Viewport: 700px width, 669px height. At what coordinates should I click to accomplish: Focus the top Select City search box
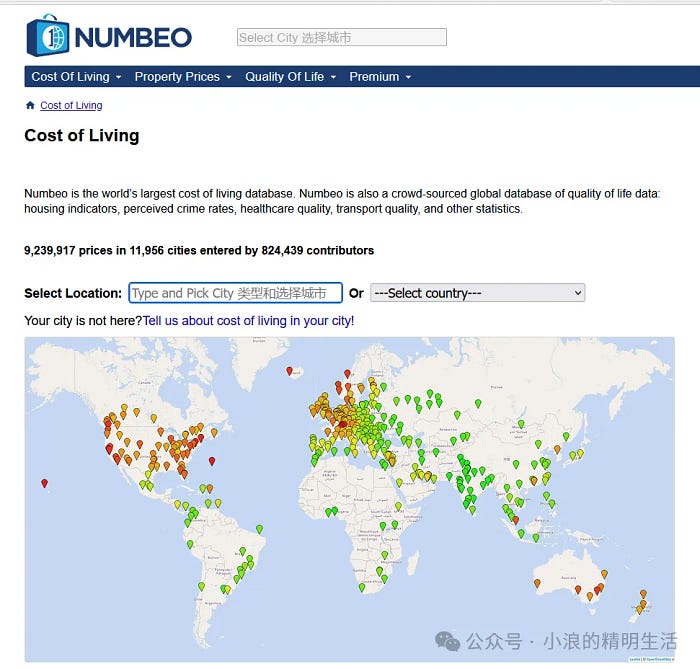pos(342,37)
